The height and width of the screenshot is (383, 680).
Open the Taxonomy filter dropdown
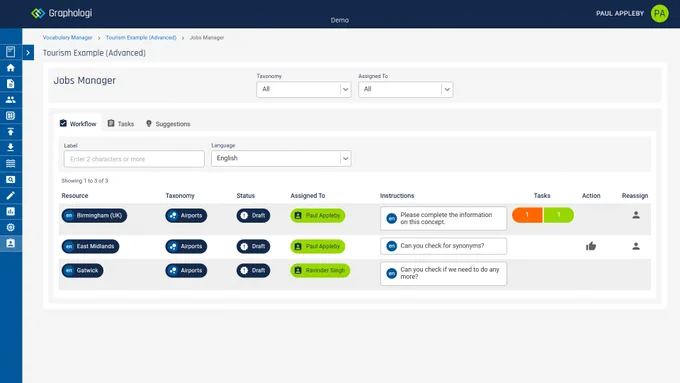(x=304, y=89)
